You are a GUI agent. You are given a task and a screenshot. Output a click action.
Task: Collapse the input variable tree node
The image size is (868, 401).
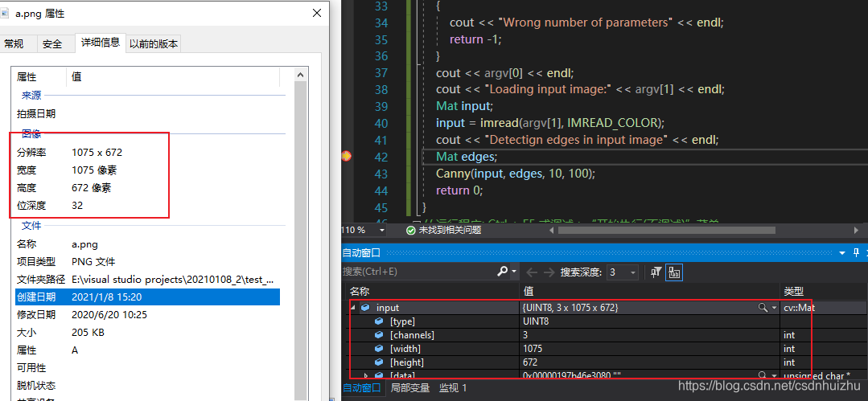(352, 307)
